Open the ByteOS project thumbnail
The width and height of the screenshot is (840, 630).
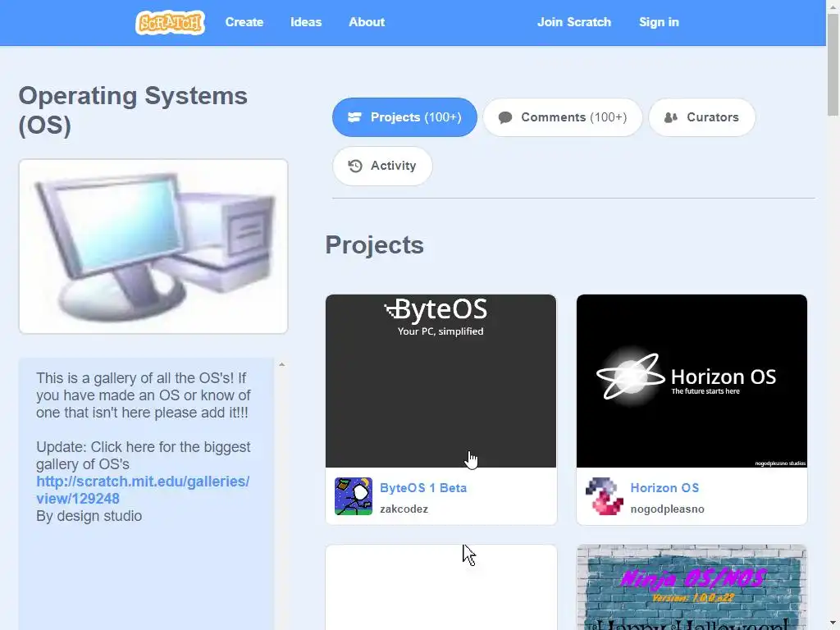point(441,381)
